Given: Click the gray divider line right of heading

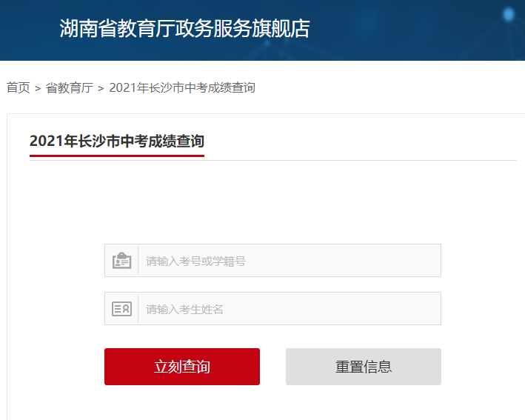Looking at the screenshot, I should click(x=361, y=161).
